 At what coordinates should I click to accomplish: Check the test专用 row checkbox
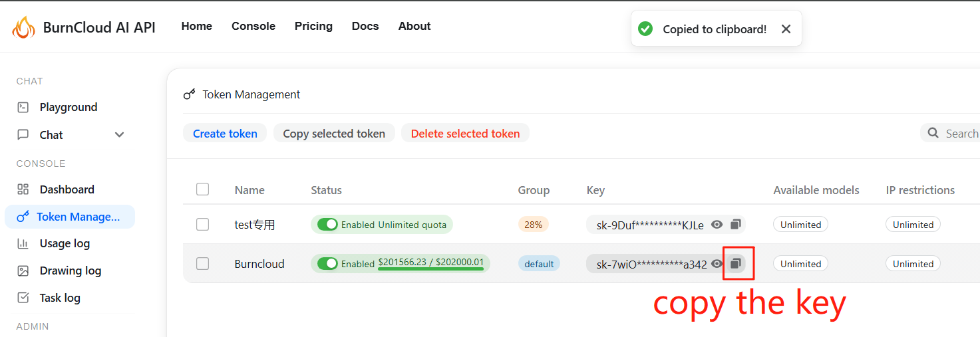pyautogui.click(x=203, y=225)
